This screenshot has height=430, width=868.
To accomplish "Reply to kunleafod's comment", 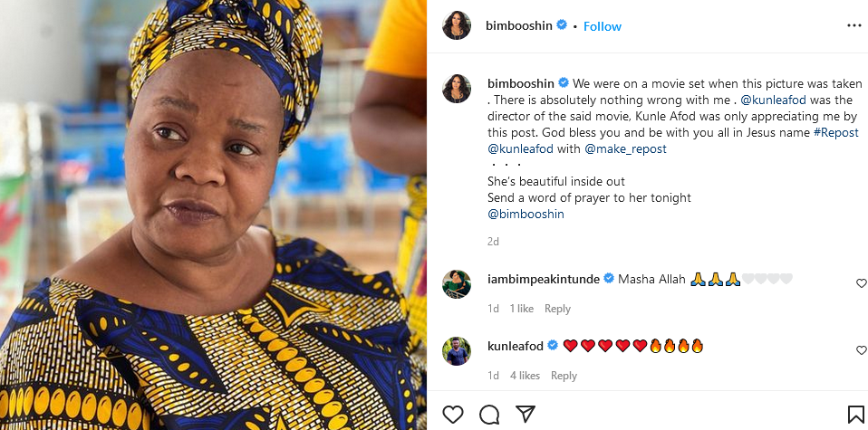I will 564,376.
